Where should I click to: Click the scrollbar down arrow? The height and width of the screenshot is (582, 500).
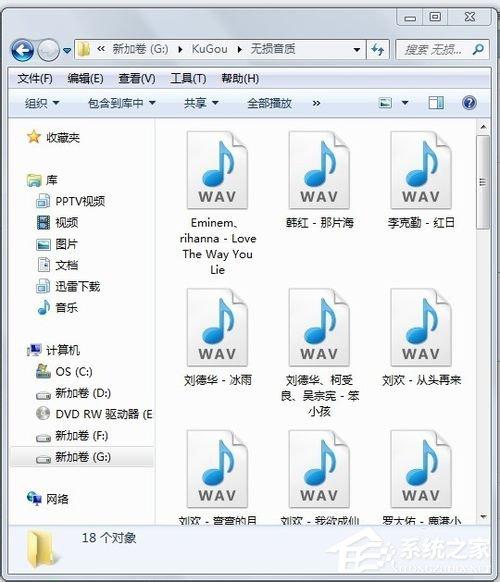(x=483, y=517)
